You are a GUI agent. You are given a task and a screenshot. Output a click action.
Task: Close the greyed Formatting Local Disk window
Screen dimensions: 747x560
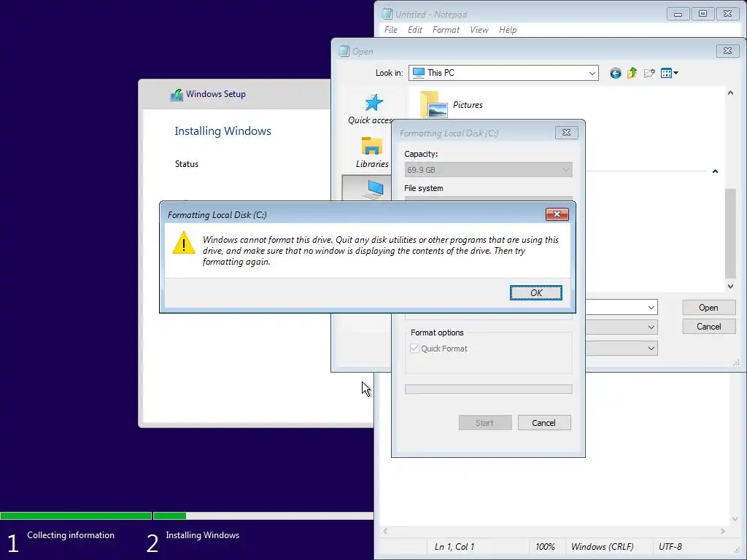[566, 133]
